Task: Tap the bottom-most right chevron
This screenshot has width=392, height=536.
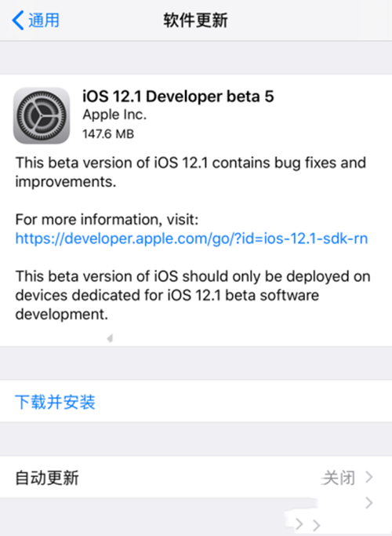Action: pos(317,525)
